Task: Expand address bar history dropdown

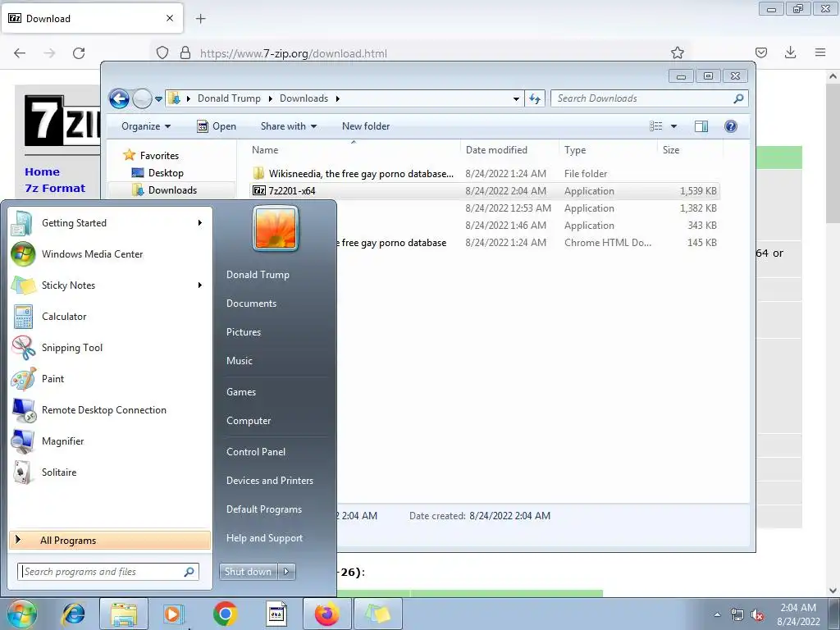Action: click(516, 98)
